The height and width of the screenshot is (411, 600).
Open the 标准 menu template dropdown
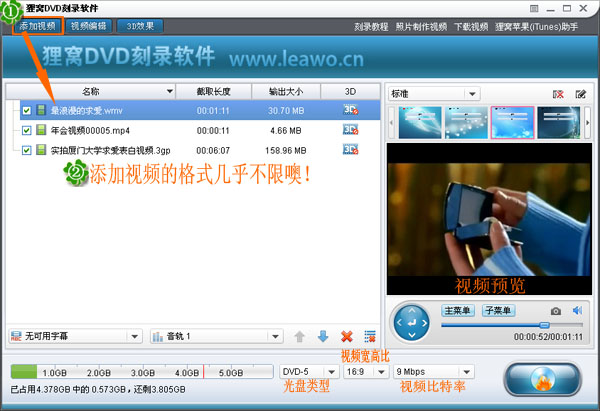[434, 94]
